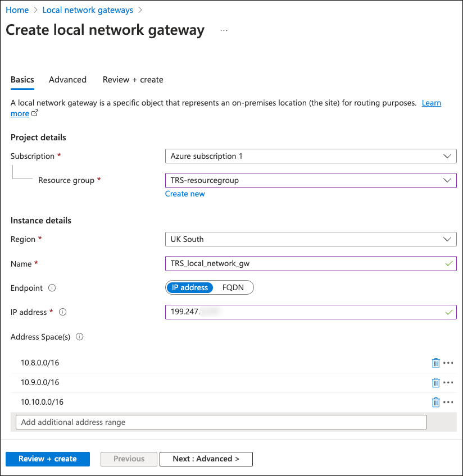Select the FQDN endpoint option
Screen dimensions: 463x476
pyautogui.click(x=233, y=287)
